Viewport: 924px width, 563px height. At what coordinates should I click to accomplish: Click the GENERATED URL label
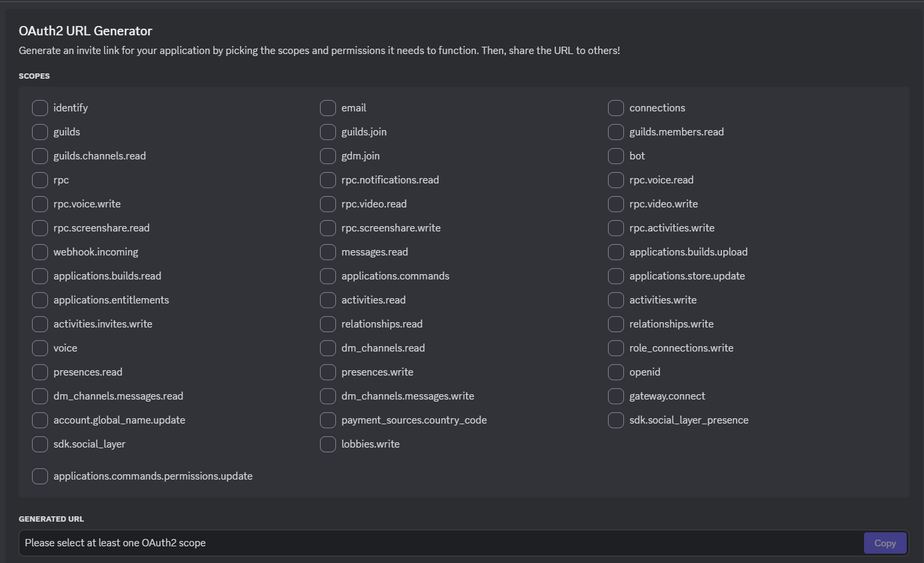pyautogui.click(x=51, y=519)
